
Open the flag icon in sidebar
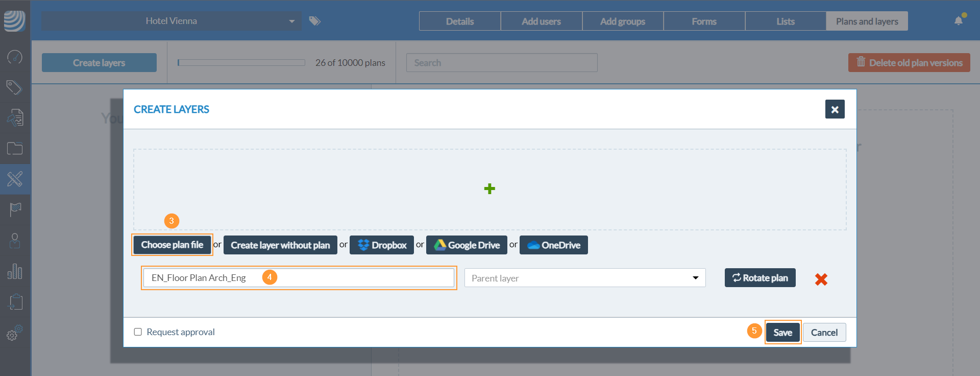(x=15, y=209)
